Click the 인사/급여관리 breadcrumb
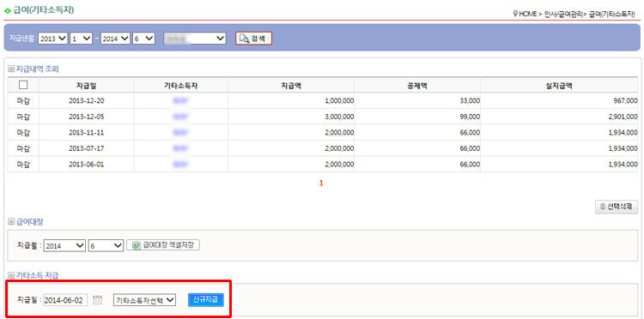The height and width of the screenshot is (319, 644). tap(563, 14)
